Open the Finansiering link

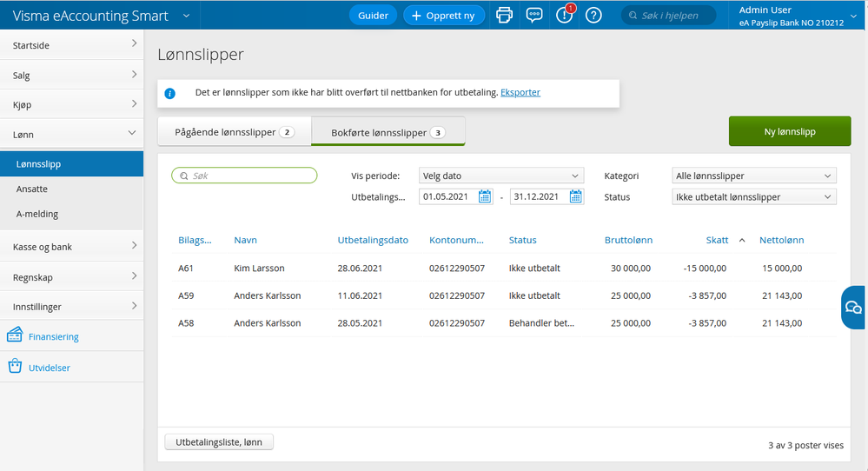coord(54,336)
